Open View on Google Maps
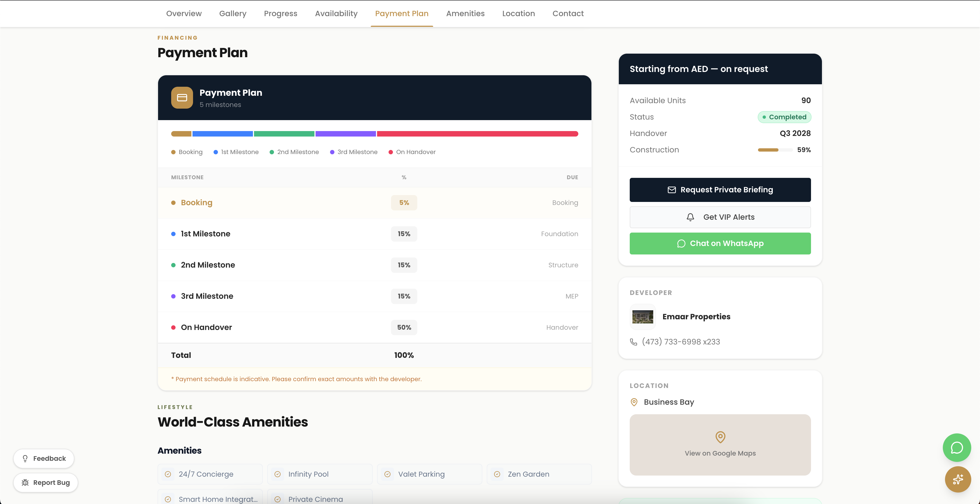This screenshot has height=504, width=980. 720,445
